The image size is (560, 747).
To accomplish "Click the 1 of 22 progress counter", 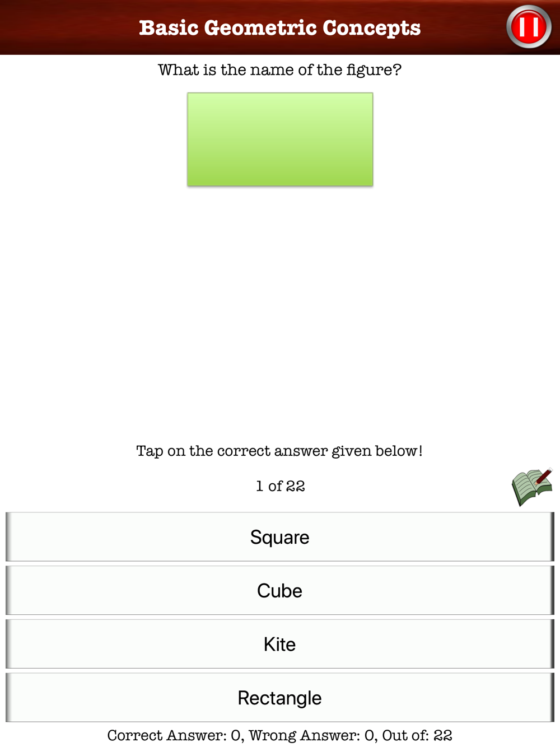I will 281,486.
